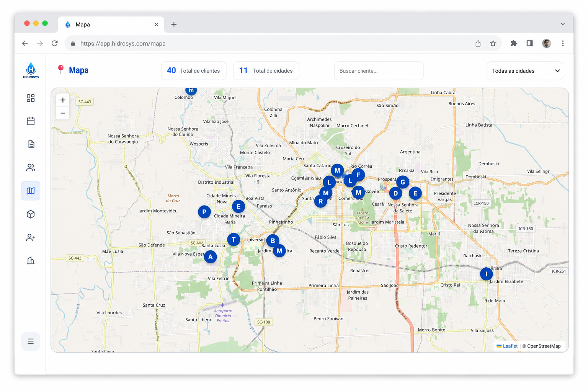Open the box package icon in sidebar
The image size is (588, 392).
pos(31,214)
